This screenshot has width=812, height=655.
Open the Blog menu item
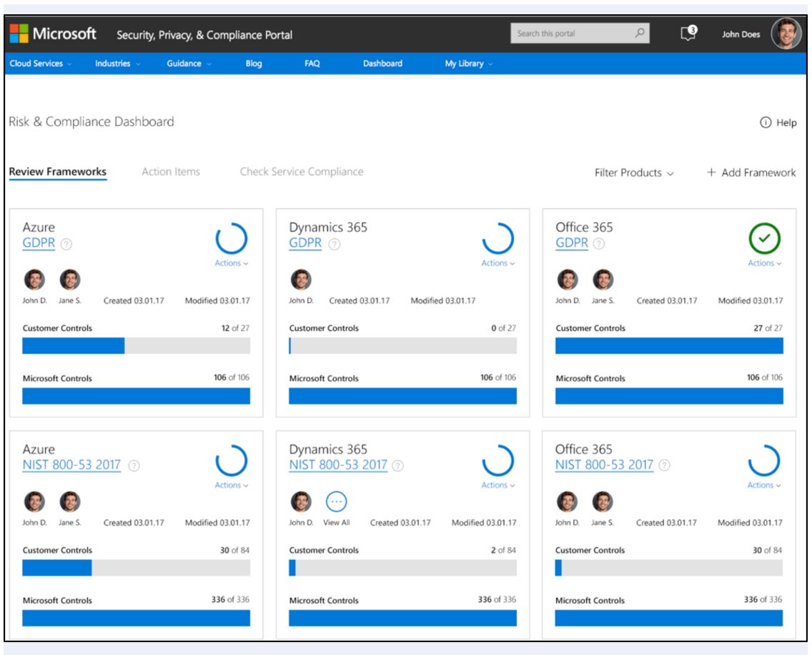254,63
